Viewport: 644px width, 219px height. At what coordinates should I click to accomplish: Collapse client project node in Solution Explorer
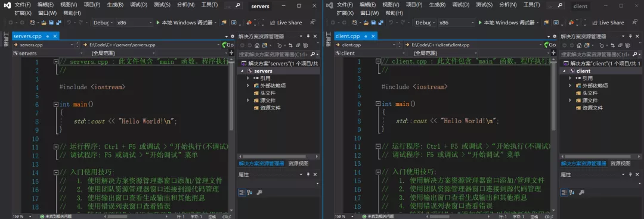[564, 71]
